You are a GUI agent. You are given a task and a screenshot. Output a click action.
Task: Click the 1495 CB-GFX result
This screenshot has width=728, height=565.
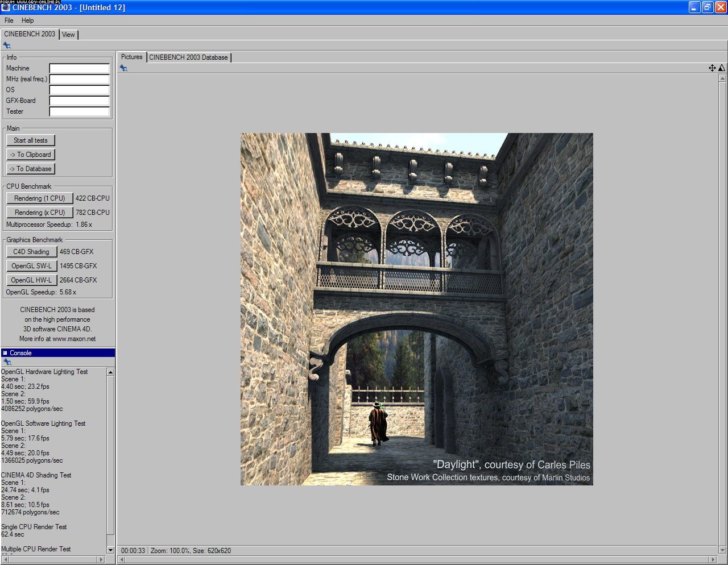[78, 266]
